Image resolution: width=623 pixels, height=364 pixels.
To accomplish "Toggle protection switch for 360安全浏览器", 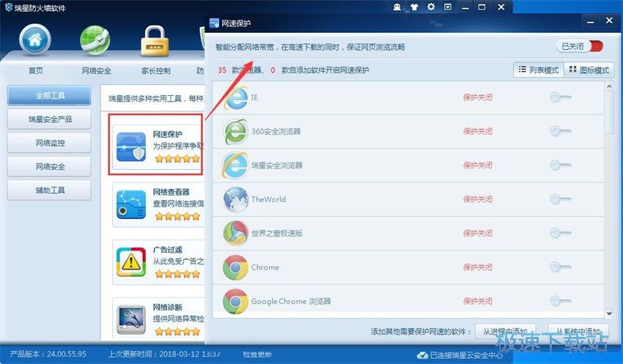I will point(561,130).
